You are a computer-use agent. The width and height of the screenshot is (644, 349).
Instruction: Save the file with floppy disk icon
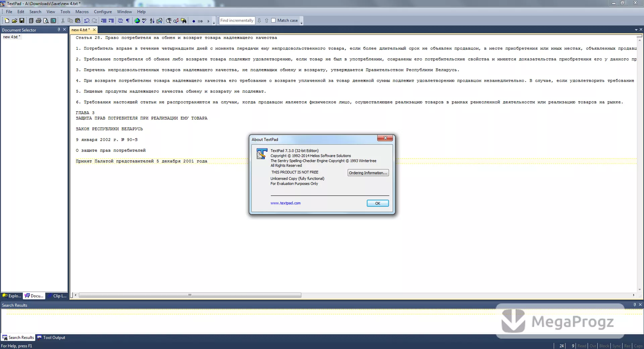click(22, 21)
